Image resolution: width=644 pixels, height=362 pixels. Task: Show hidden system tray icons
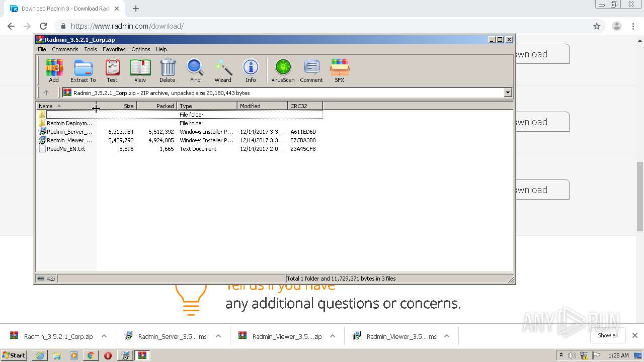(x=561, y=355)
